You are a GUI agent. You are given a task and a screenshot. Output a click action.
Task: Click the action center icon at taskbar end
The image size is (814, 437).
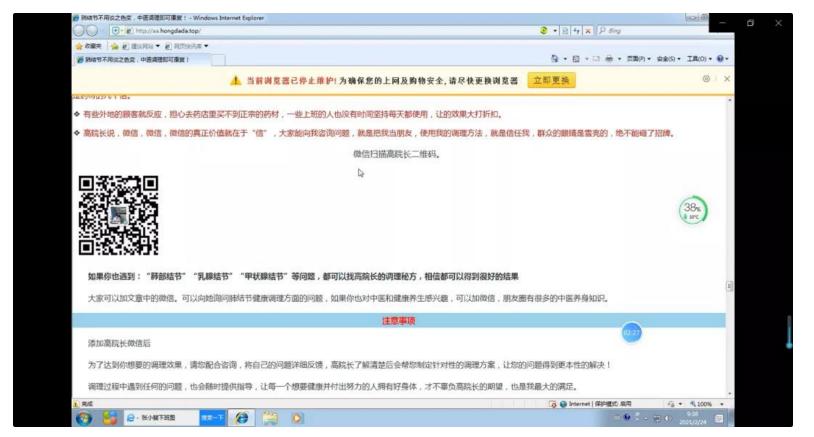click(x=719, y=418)
